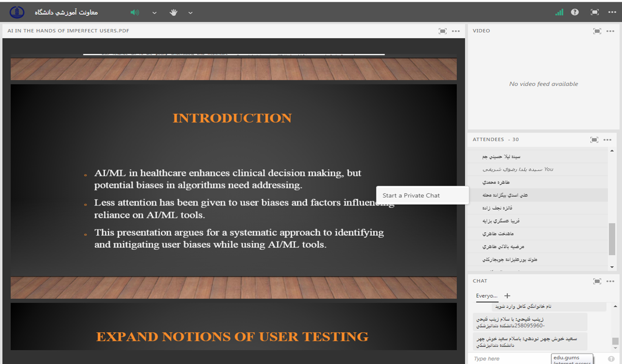This screenshot has height=364, width=622.
Task: Mute the speaker audio icon
Action: [x=135, y=12]
